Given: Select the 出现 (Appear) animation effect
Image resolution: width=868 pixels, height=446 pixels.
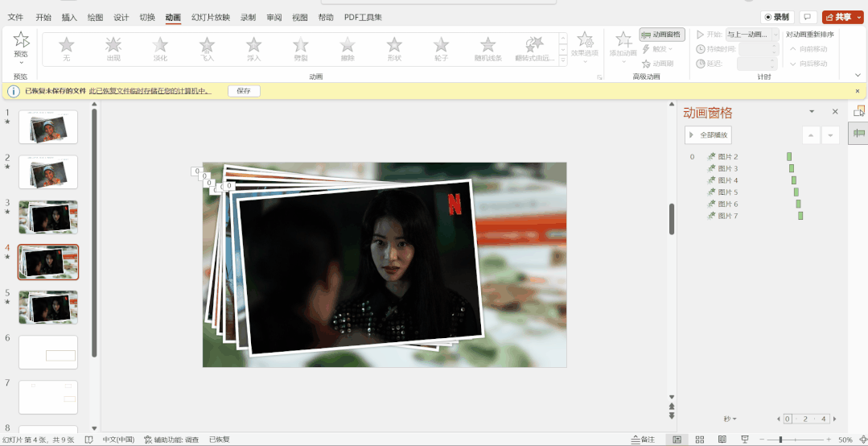Looking at the screenshot, I should point(113,49).
